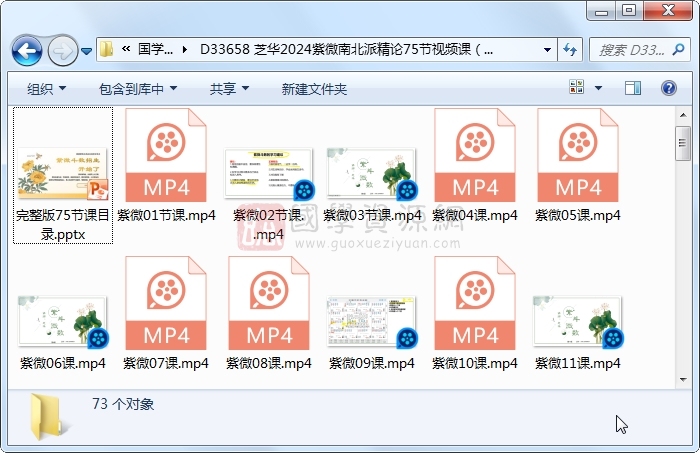This screenshot has height=453, width=700.
Task: Click the file name 紫微06课.mp4
Action: click(63, 363)
